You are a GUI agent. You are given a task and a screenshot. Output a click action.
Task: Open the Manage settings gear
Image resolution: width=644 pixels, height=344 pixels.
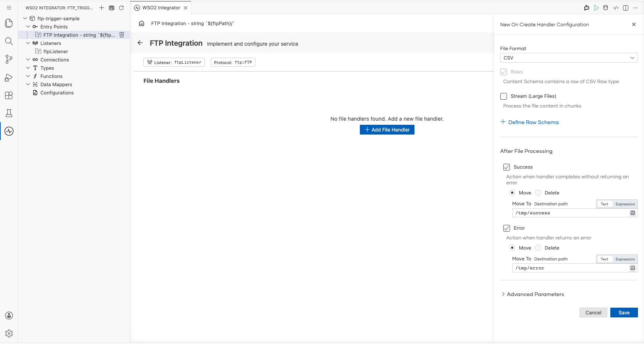coord(9,334)
